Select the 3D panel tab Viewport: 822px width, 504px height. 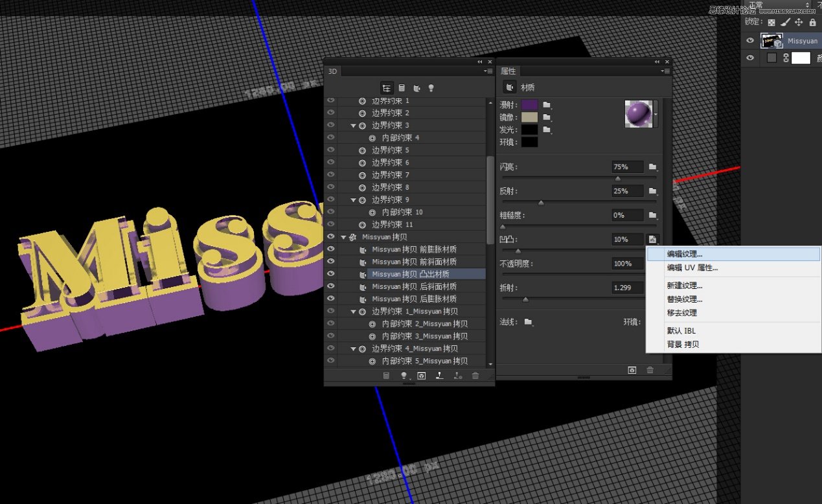pos(331,71)
